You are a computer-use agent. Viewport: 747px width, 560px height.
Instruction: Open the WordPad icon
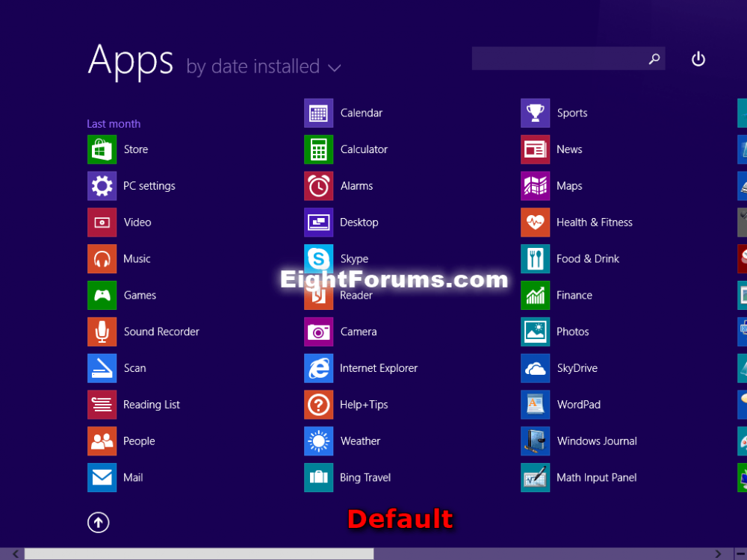(536, 404)
